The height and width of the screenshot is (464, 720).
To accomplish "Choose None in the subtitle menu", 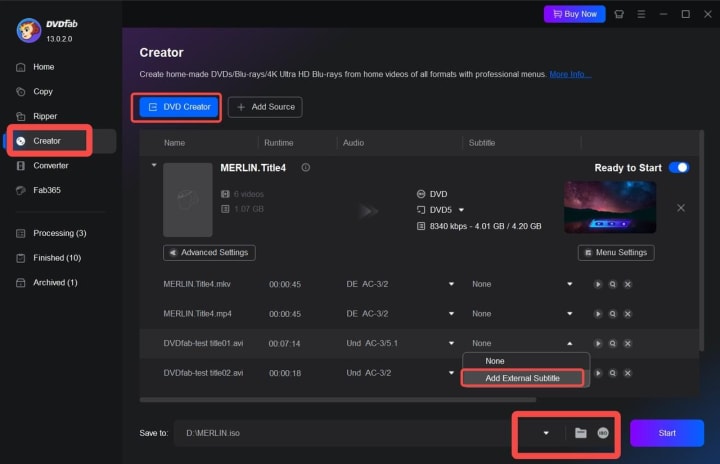I will tap(526, 361).
